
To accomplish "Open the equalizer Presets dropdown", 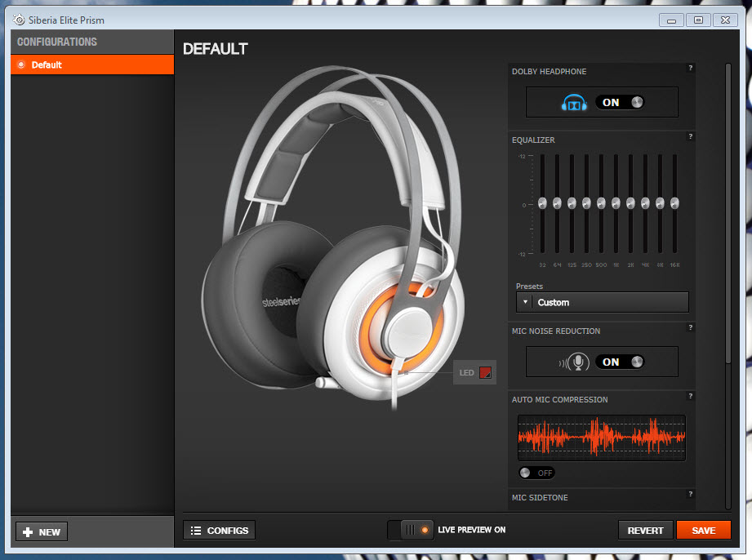I will click(603, 303).
